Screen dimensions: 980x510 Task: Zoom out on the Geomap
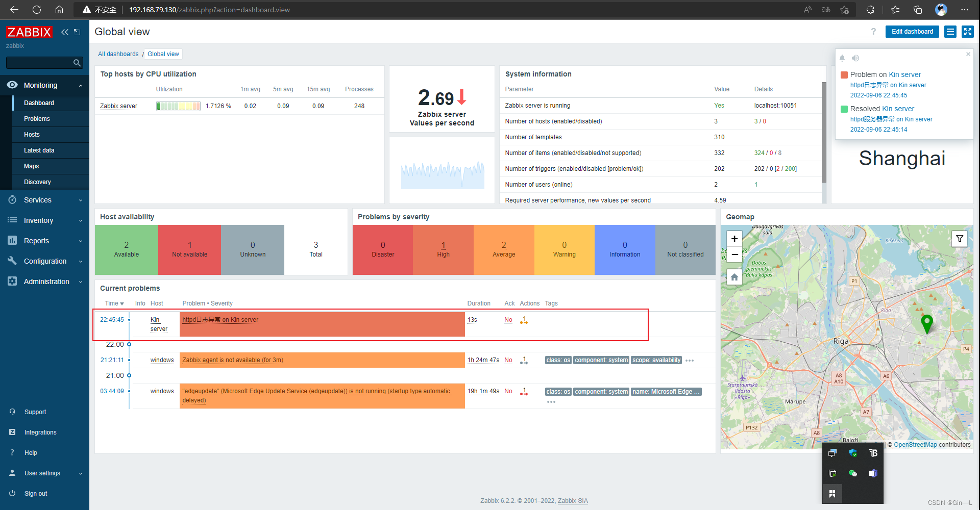pyautogui.click(x=734, y=254)
